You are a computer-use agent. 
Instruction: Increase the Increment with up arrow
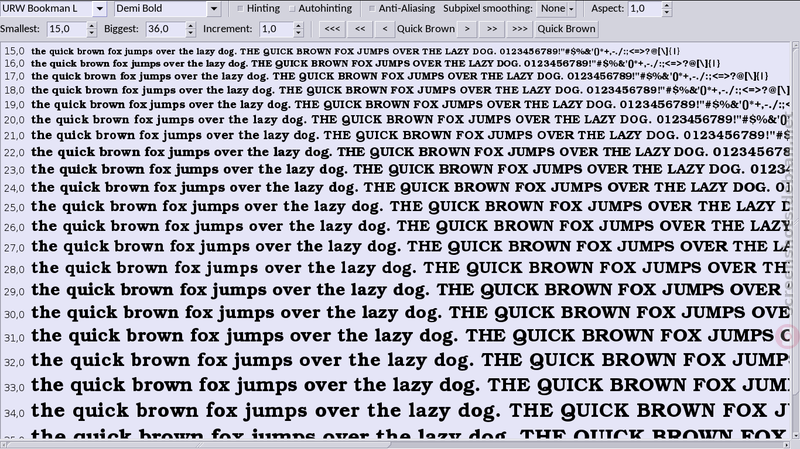[x=299, y=26]
